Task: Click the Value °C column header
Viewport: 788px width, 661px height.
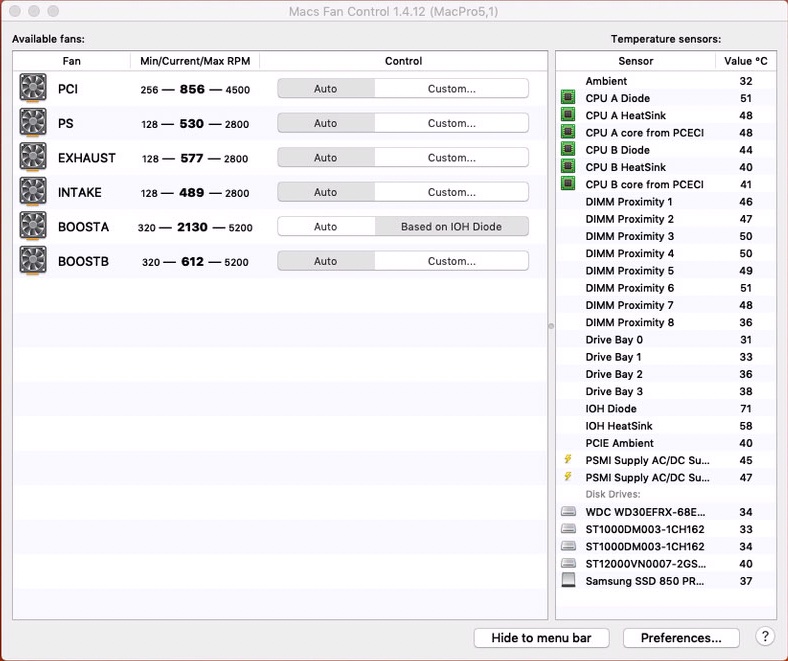Action: click(745, 61)
